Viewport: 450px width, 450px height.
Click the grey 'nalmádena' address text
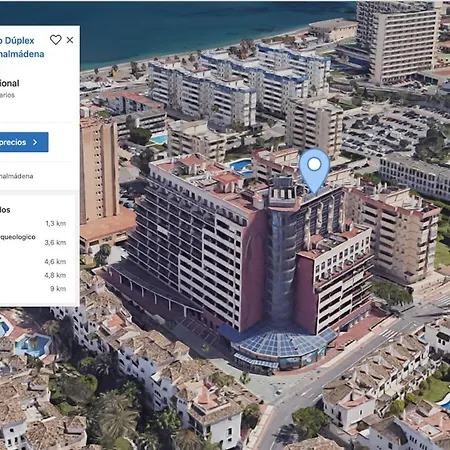(x=17, y=176)
